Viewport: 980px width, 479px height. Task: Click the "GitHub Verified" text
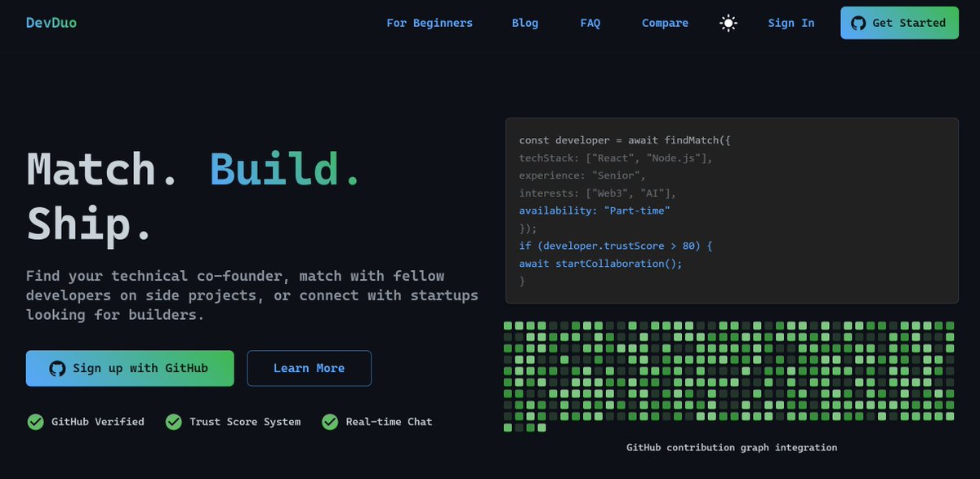98,422
